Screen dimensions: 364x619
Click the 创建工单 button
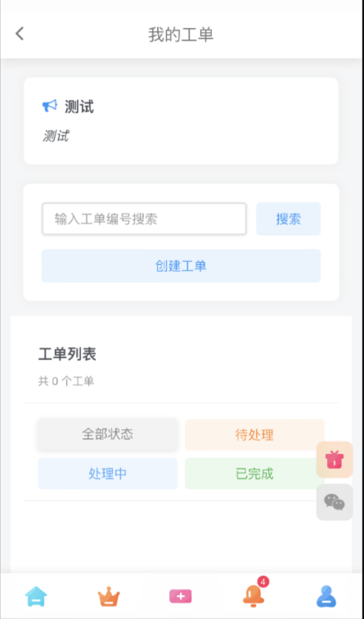point(181,266)
